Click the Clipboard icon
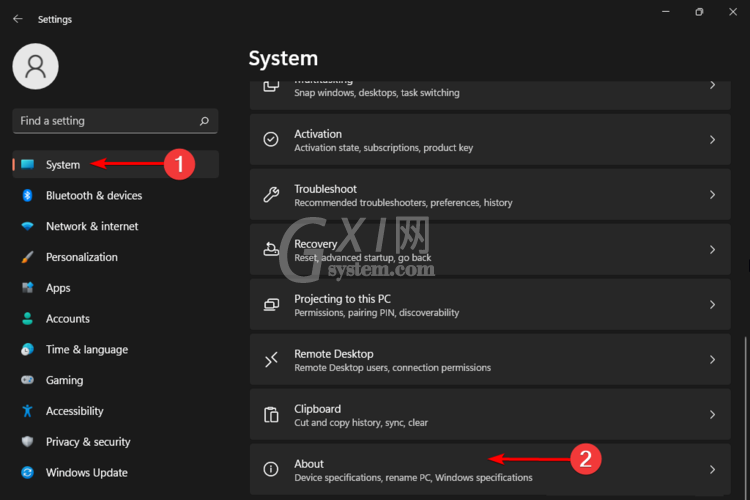Screen dimensions: 750x500 click(x=271, y=414)
